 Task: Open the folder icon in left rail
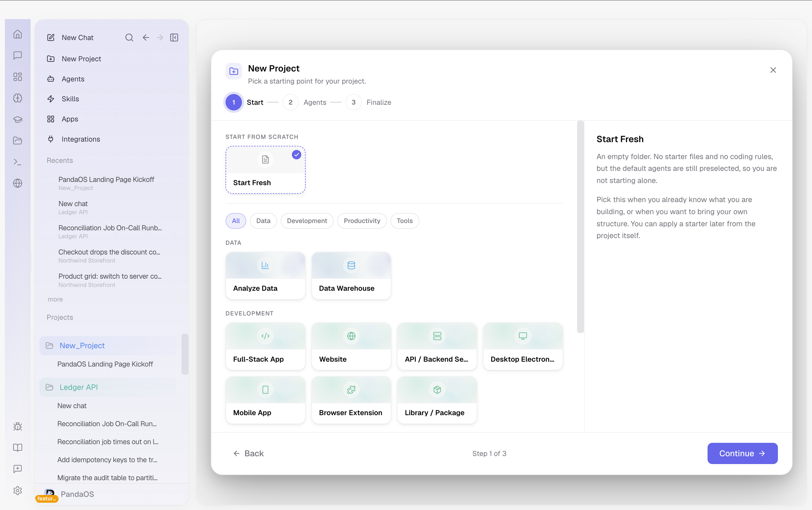coord(17,141)
